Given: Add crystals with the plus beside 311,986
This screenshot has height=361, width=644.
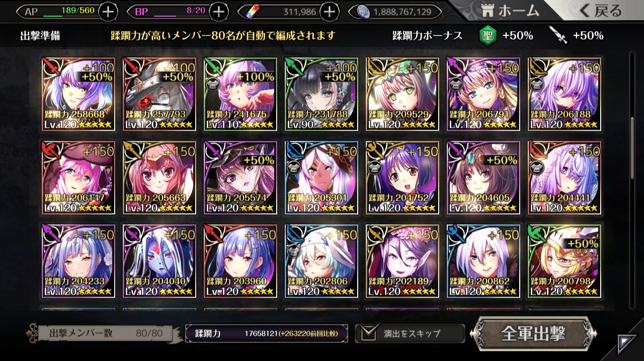Looking at the screenshot, I should pos(329,12).
